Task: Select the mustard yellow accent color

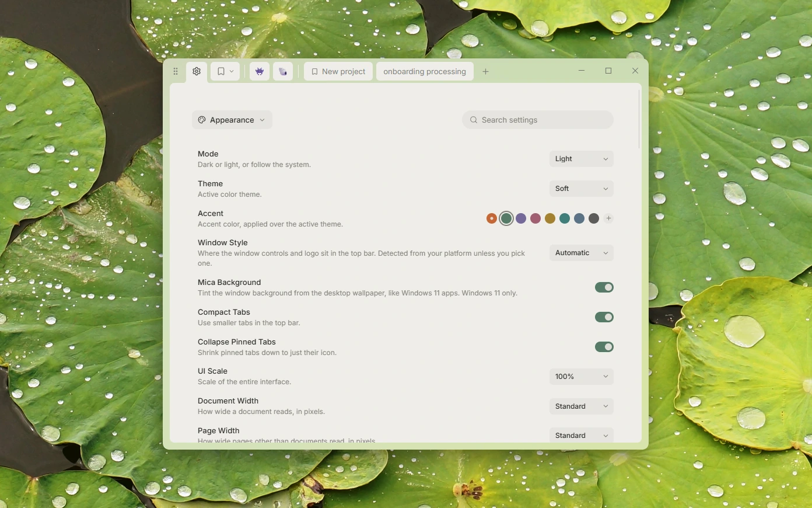Action: pyautogui.click(x=550, y=218)
